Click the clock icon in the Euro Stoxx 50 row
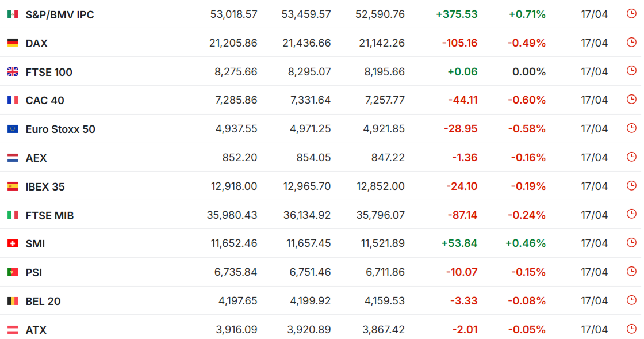This screenshot has height=339, width=644. click(x=631, y=128)
